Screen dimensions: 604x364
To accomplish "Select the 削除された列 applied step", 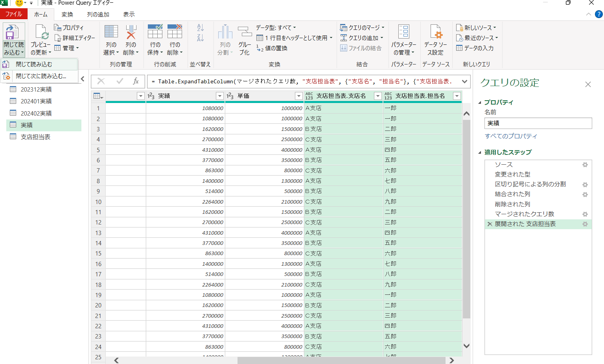I will coord(538,204).
